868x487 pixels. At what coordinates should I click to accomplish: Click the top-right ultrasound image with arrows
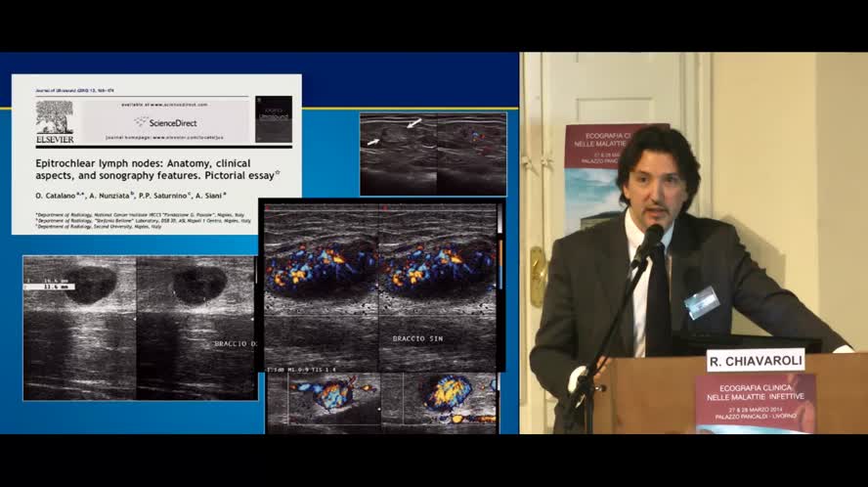(x=432, y=154)
